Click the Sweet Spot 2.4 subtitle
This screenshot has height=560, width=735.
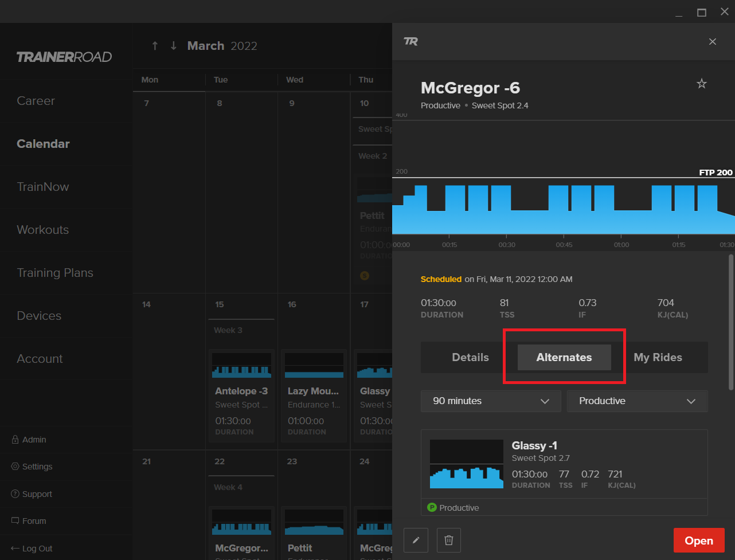coord(500,105)
